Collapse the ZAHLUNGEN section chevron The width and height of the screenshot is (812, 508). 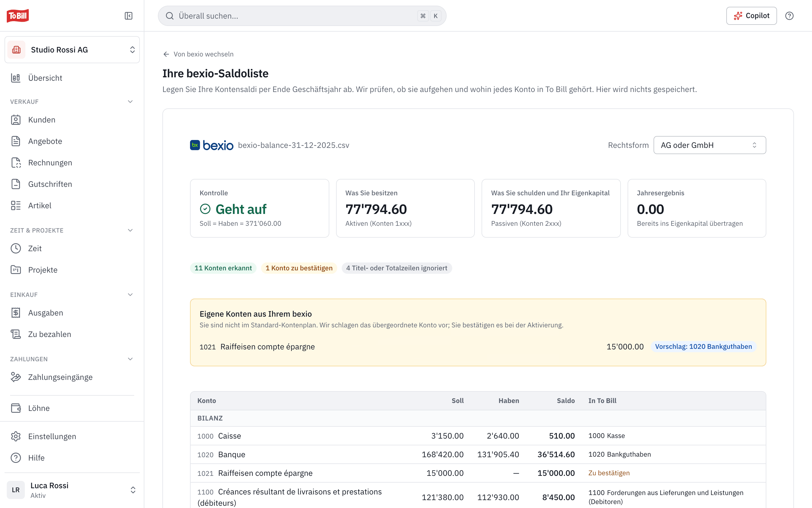coord(130,359)
